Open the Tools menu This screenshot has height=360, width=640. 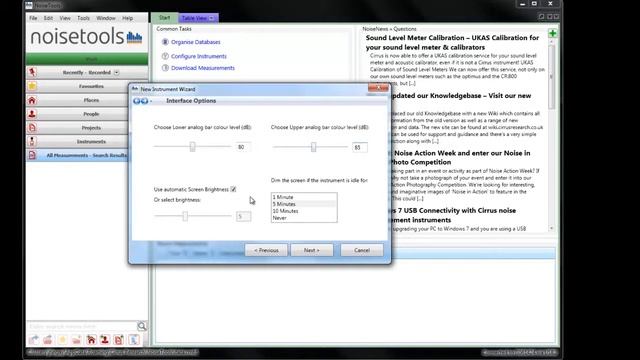[x=83, y=18]
